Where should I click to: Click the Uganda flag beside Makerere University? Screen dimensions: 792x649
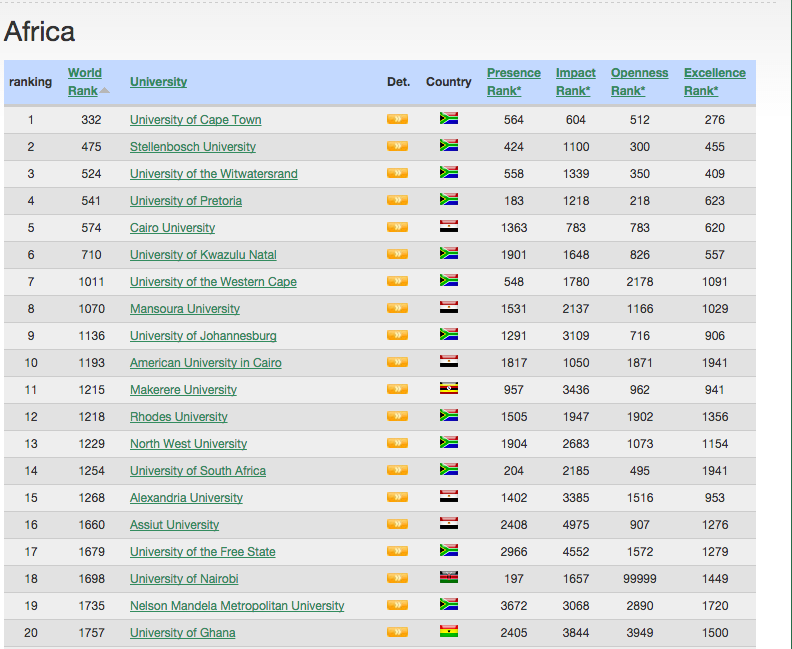tap(449, 389)
